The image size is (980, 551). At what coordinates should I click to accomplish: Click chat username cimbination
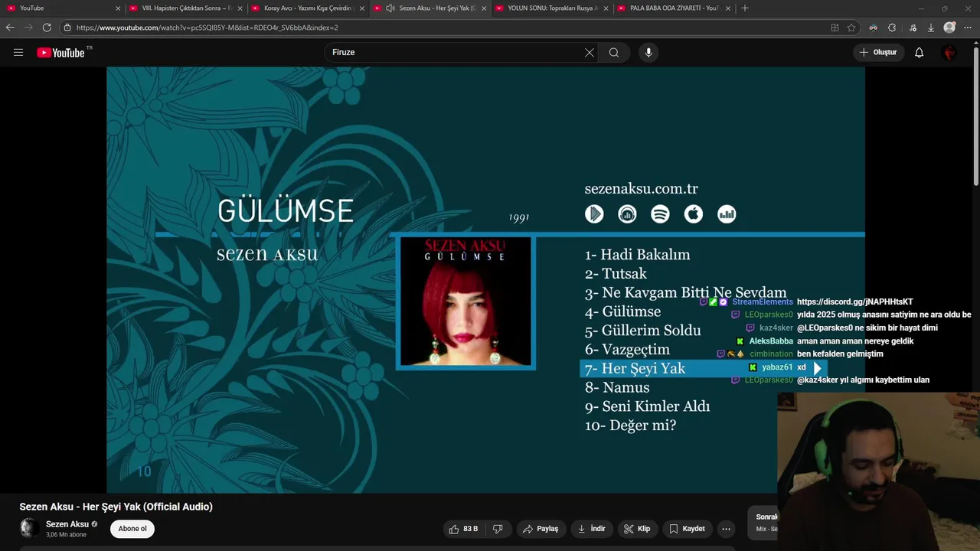(x=771, y=354)
